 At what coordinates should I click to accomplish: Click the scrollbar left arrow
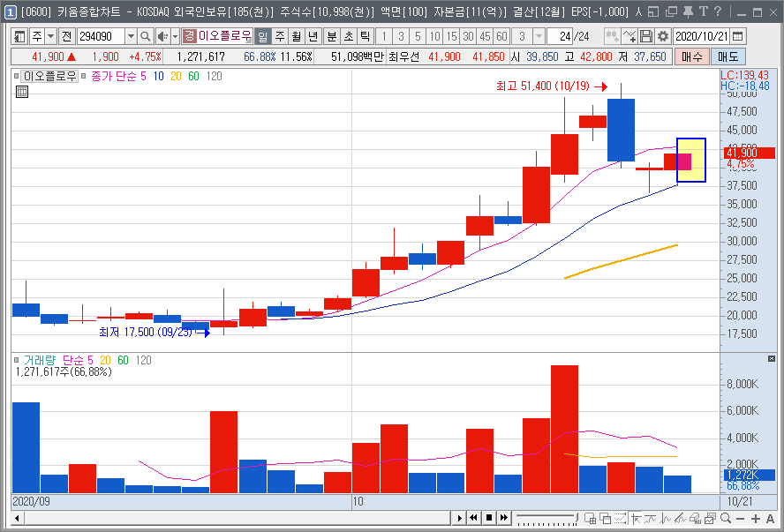coord(18,519)
